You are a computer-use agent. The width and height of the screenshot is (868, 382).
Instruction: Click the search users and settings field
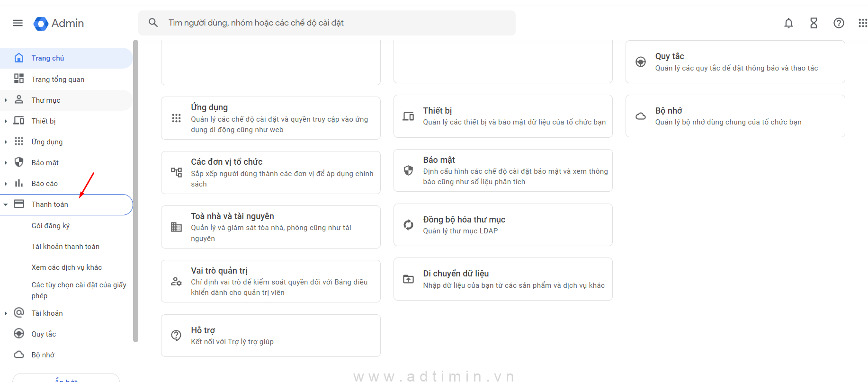point(327,23)
